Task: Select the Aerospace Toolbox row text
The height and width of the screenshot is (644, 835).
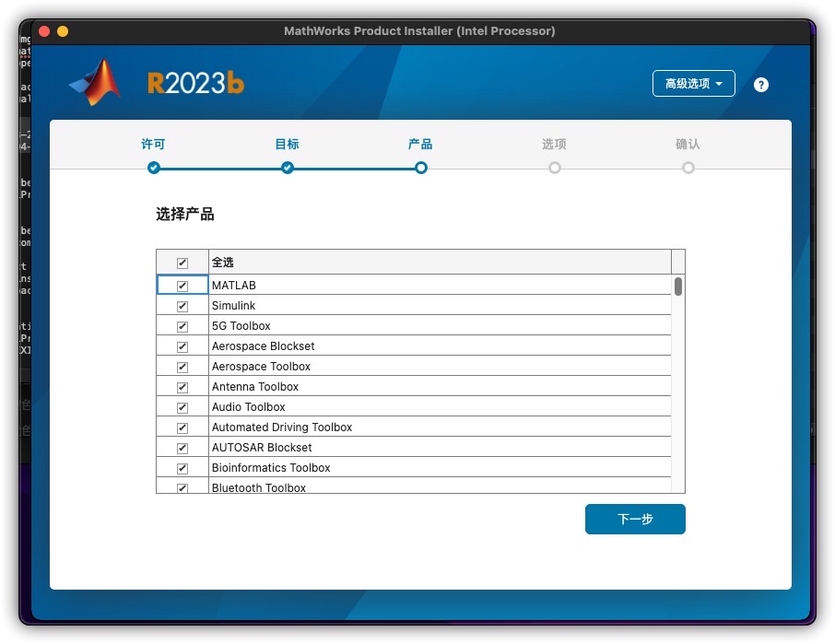Action: pyautogui.click(x=261, y=366)
